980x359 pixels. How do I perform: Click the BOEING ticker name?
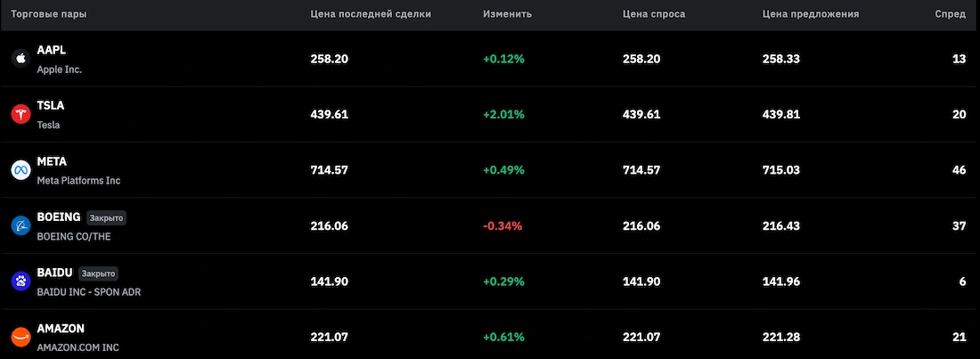coord(59,216)
